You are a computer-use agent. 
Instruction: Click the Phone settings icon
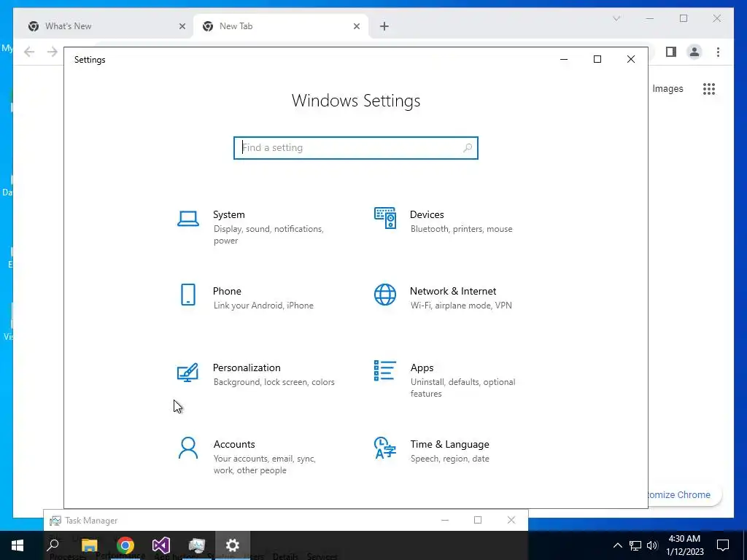188,295
